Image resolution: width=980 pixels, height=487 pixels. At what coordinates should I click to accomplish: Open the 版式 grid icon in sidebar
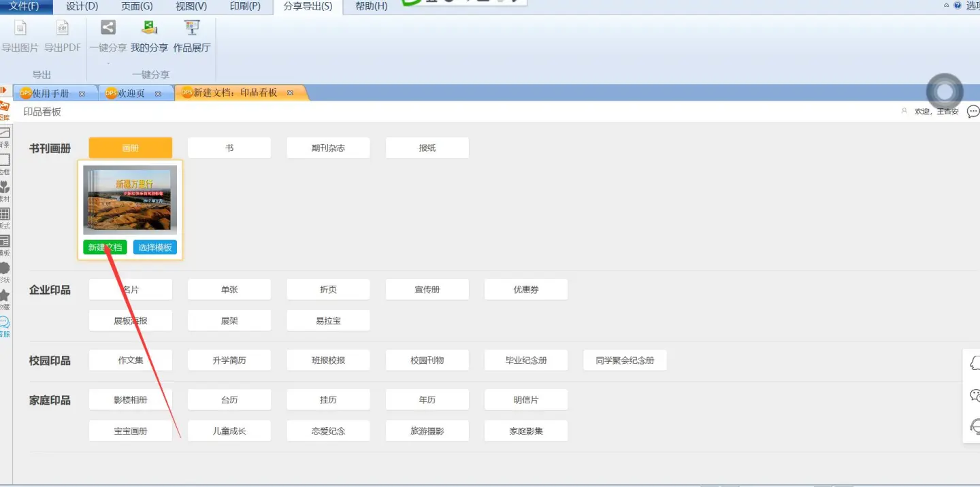(x=5, y=218)
